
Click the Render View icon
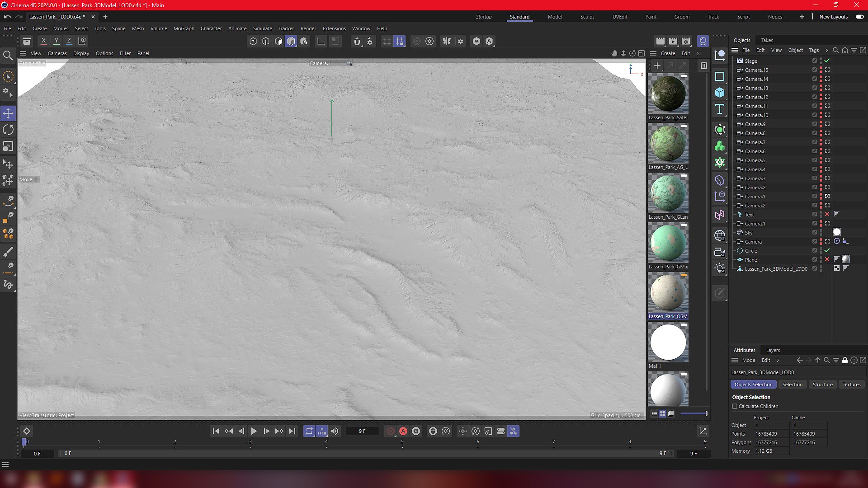click(x=660, y=41)
